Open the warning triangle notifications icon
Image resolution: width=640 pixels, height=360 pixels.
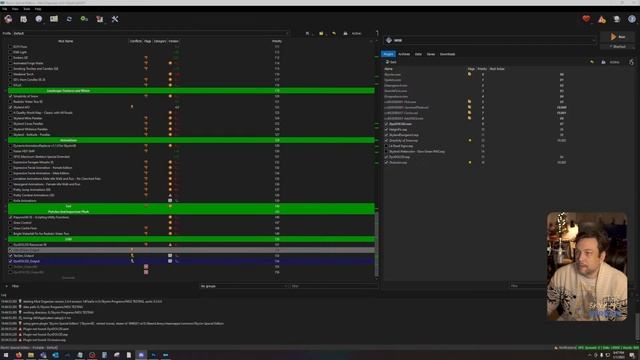tap(602, 19)
